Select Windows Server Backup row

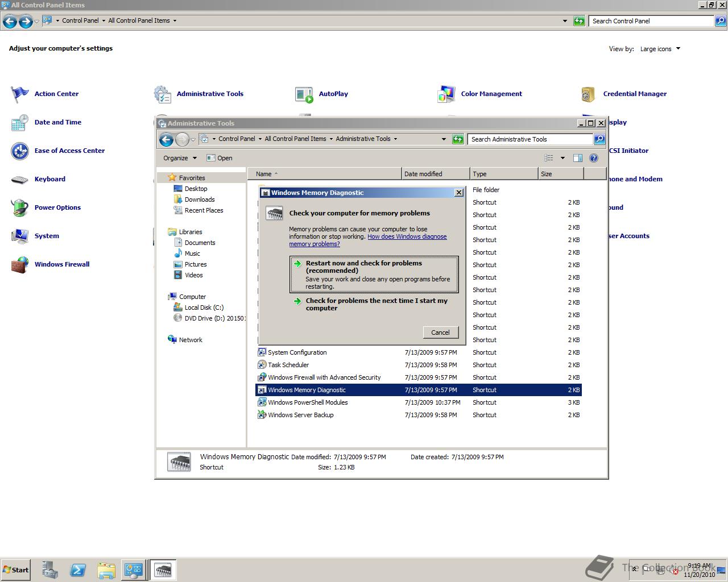point(419,415)
